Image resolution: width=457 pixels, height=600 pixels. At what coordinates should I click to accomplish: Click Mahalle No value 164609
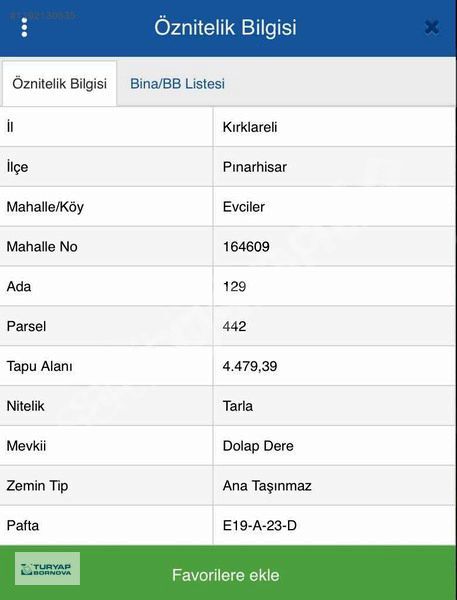pyautogui.click(x=246, y=246)
